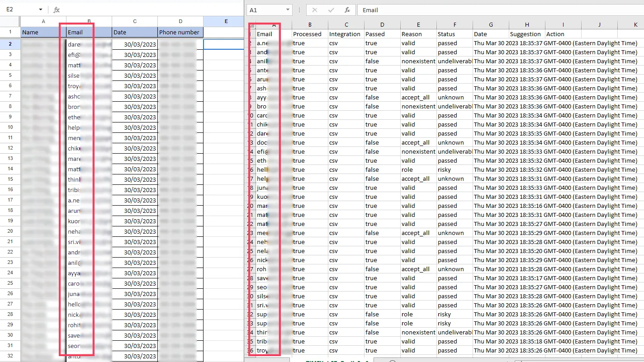Select column E header in the Excel window
This screenshot has height=362, width=644.
tap(418, 25)
